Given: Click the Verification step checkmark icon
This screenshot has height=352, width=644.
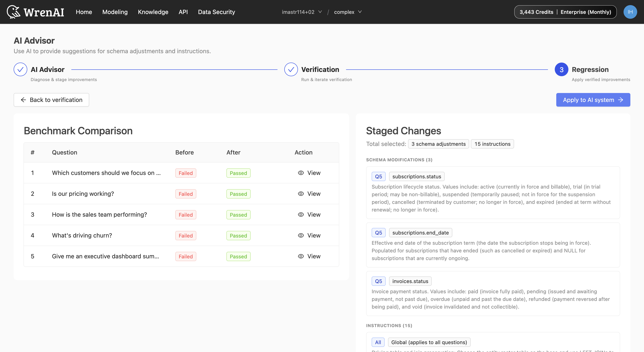Looking at the screenshot, I should click(x=291, y=69).
